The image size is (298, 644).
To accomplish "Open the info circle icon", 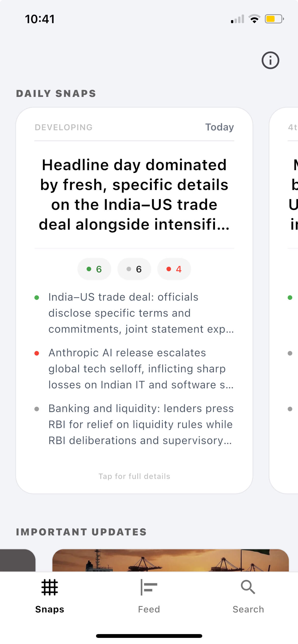I will tap(270, 61).
